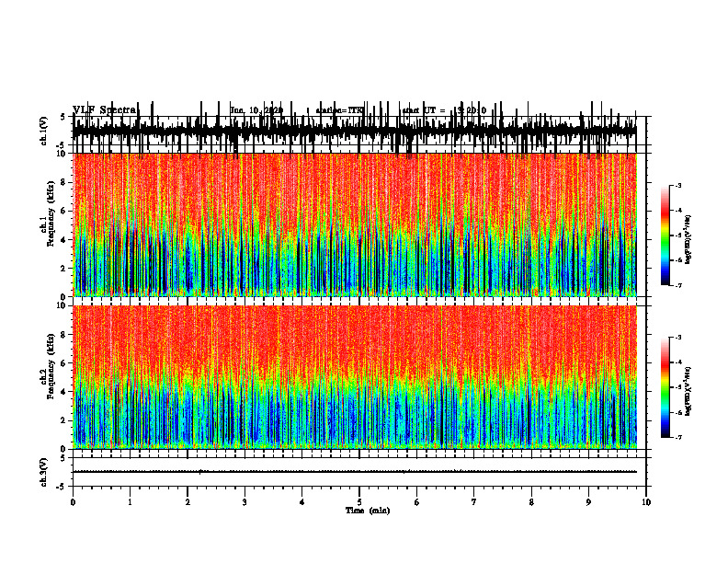728x563 pixels.
Task: Click the "start UT =" header text
Action: 424,110
